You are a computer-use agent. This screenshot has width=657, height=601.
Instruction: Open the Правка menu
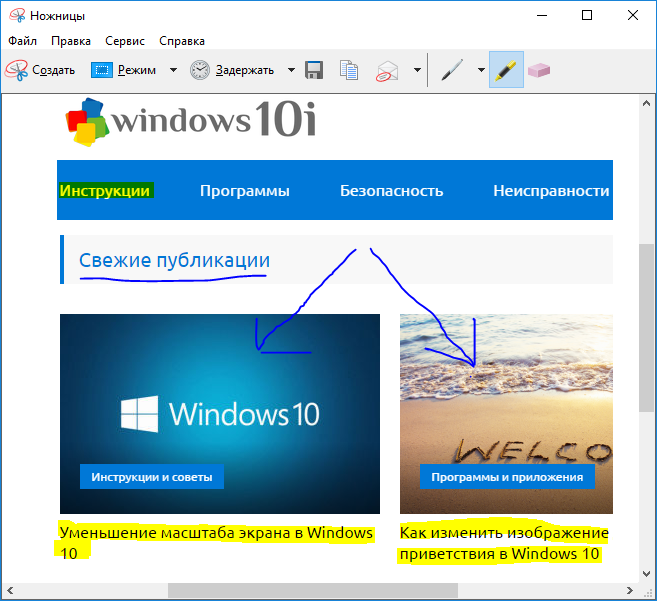coord(70,41)
